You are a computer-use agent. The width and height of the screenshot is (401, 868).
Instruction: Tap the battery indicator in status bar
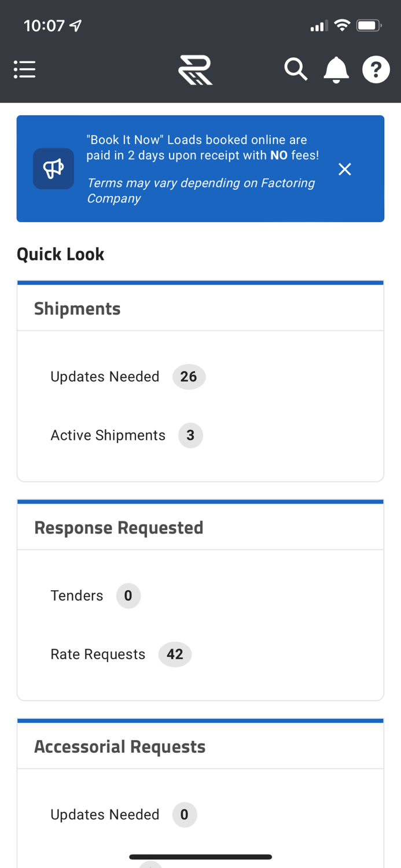369,25
